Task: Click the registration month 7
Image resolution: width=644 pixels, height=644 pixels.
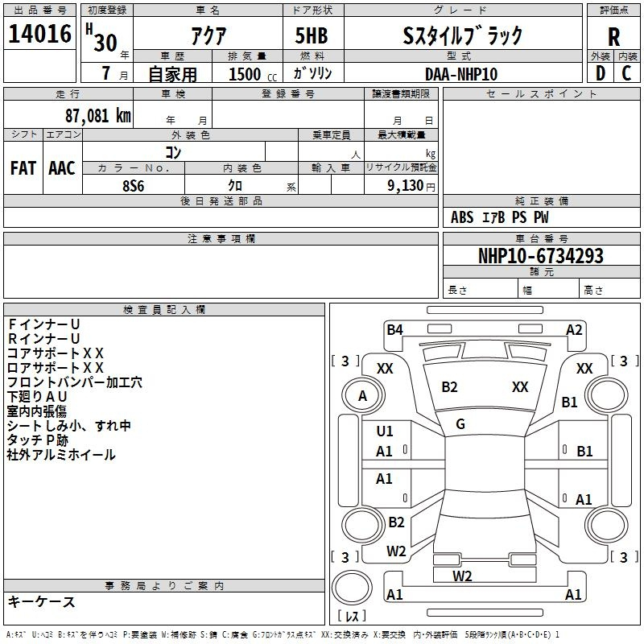Action: [106, 73]
